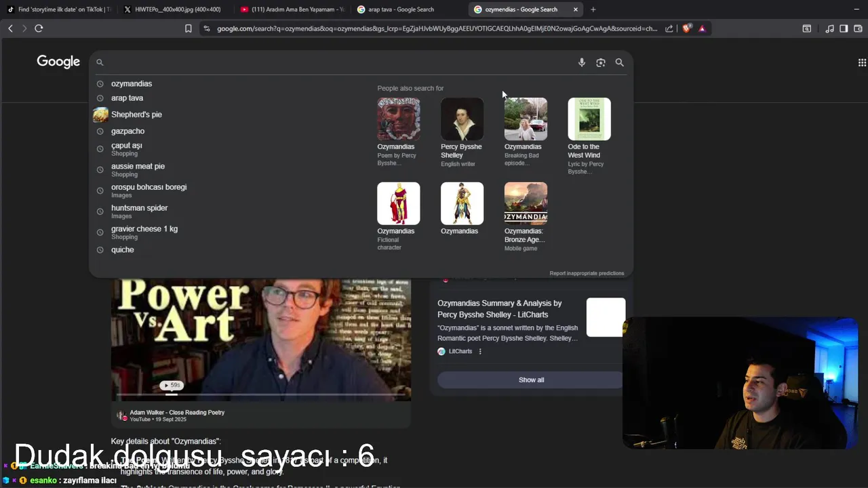Screen dimensions: 868x488
Task: Open Ozymandias fictional character card
Action: [399, 216]
